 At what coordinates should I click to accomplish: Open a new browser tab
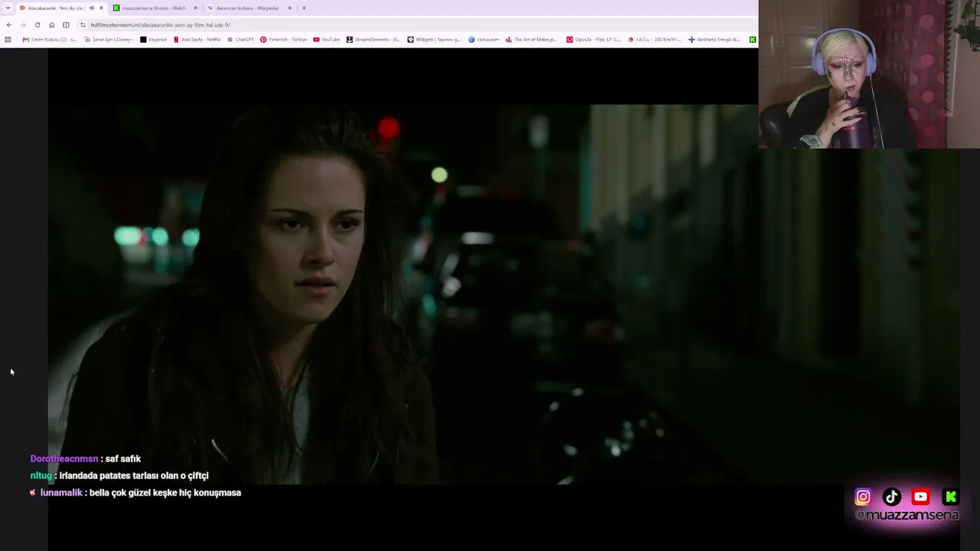click(x=304, y=8)
